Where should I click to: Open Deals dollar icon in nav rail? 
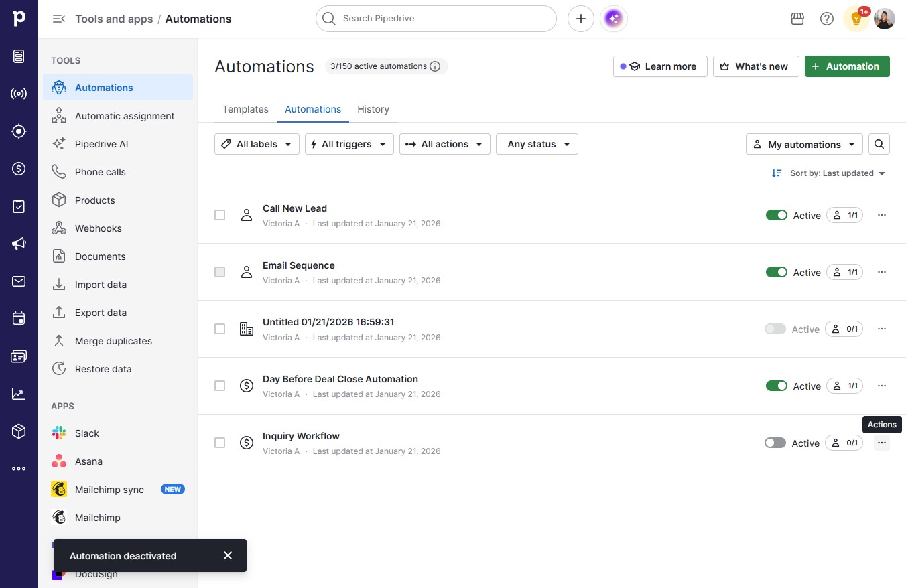19,169
